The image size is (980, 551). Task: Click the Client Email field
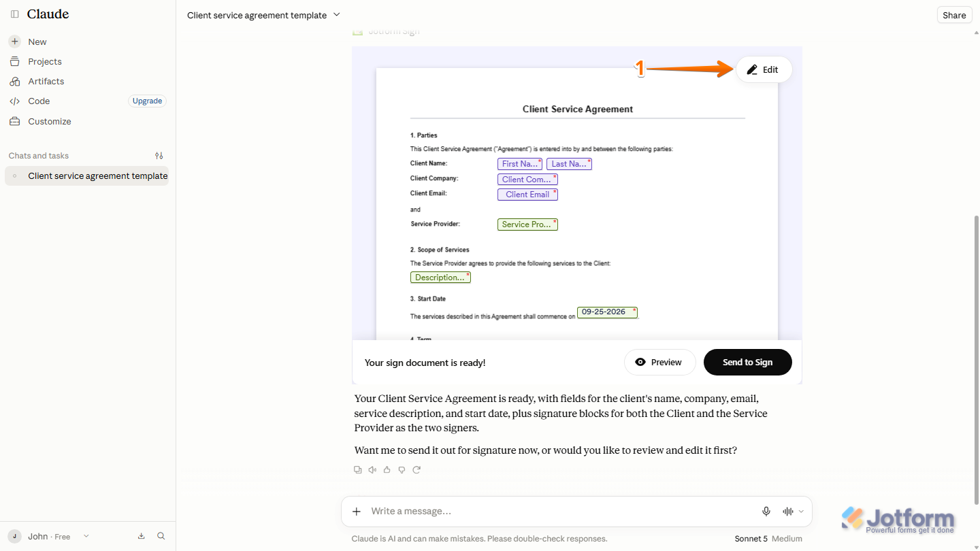click(x=527, y=195)
